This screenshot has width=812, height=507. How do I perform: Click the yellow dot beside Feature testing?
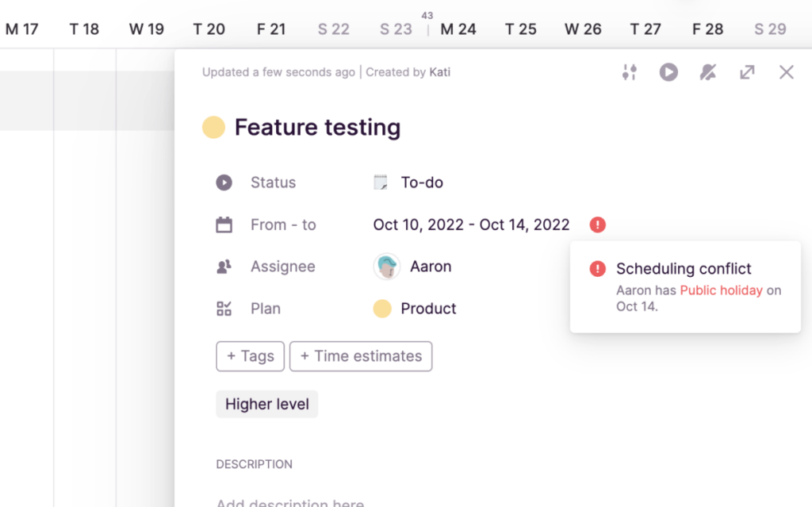tap(213, 126)
